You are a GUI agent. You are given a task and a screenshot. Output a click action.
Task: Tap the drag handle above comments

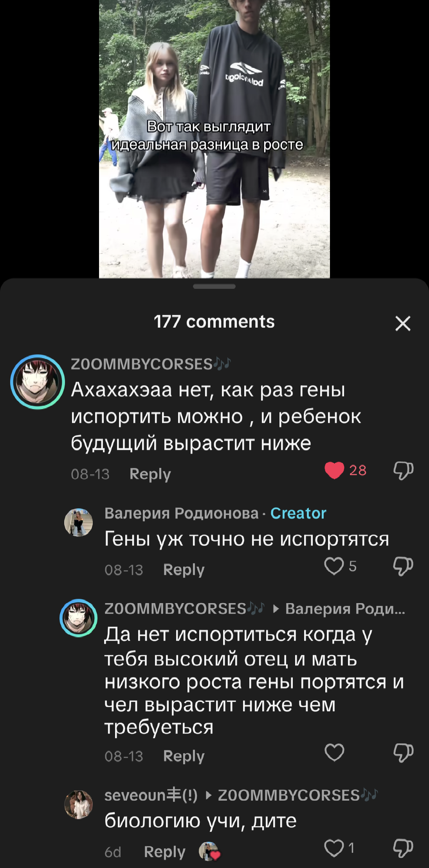[x=214, y=286]
